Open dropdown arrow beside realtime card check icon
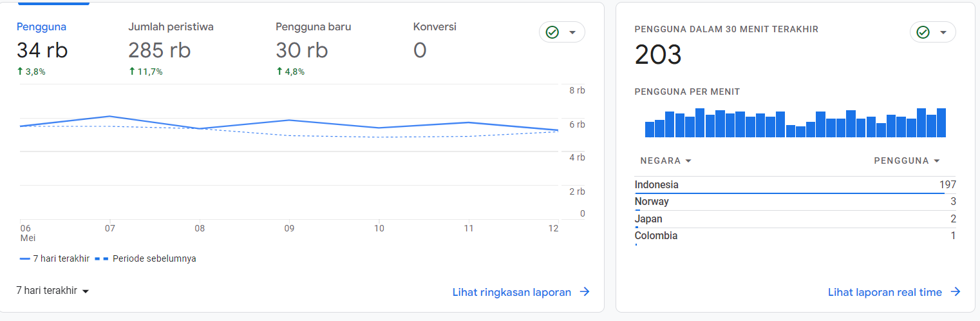980x321 pixels. (943, 32)
